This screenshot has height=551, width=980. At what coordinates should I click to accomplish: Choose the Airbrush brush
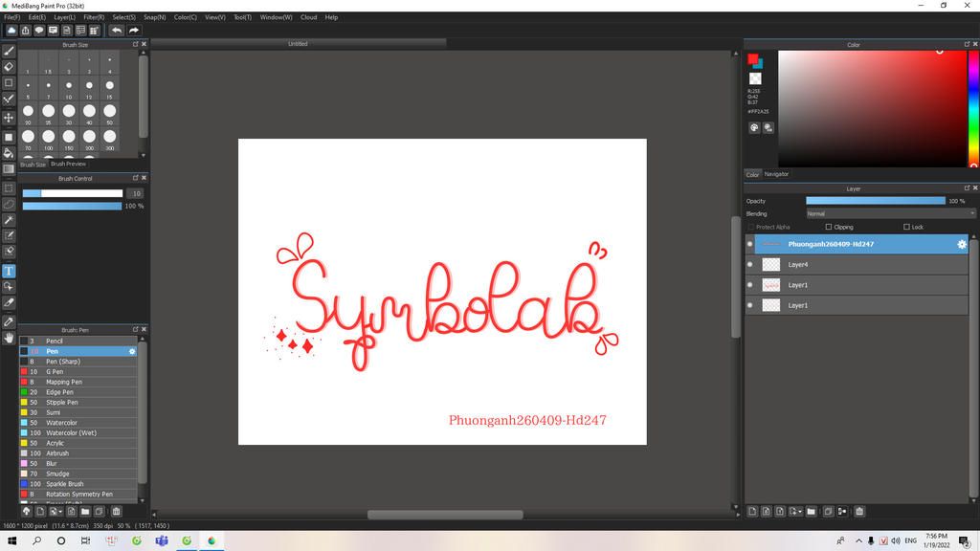[78, 453]
